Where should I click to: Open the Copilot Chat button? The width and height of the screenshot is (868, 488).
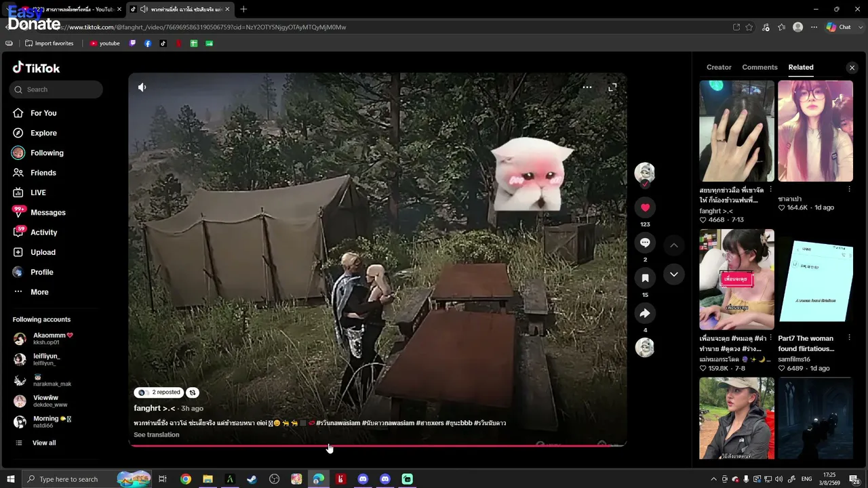coord(839,27)
